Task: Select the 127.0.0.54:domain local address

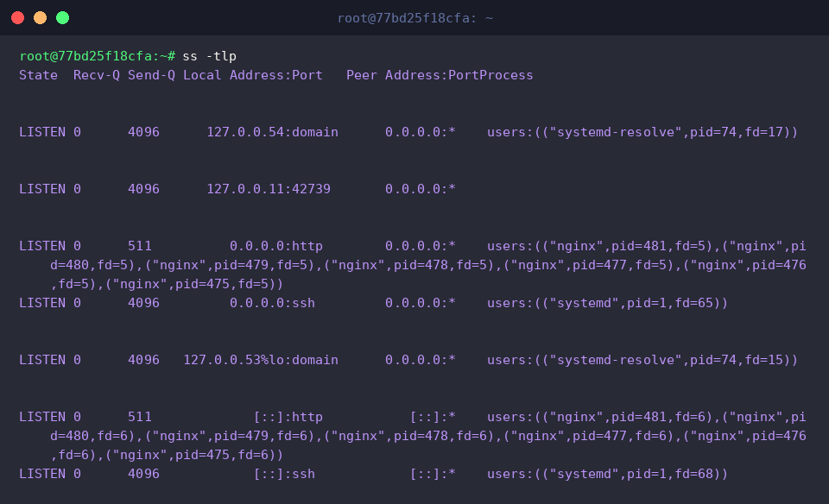Action: [x=272, y=132]
